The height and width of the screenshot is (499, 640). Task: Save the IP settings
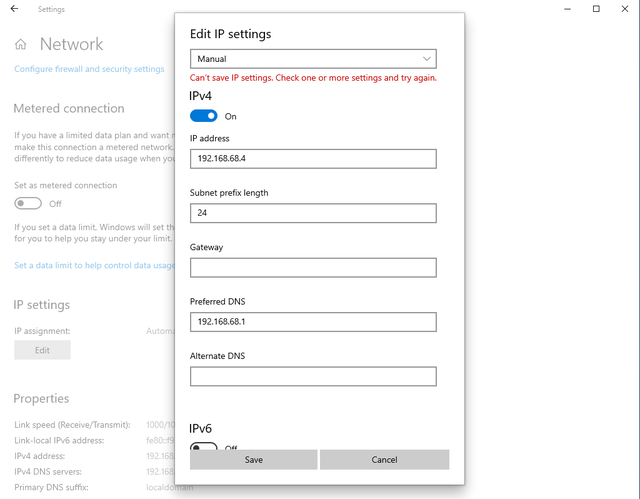coord(253,459)
